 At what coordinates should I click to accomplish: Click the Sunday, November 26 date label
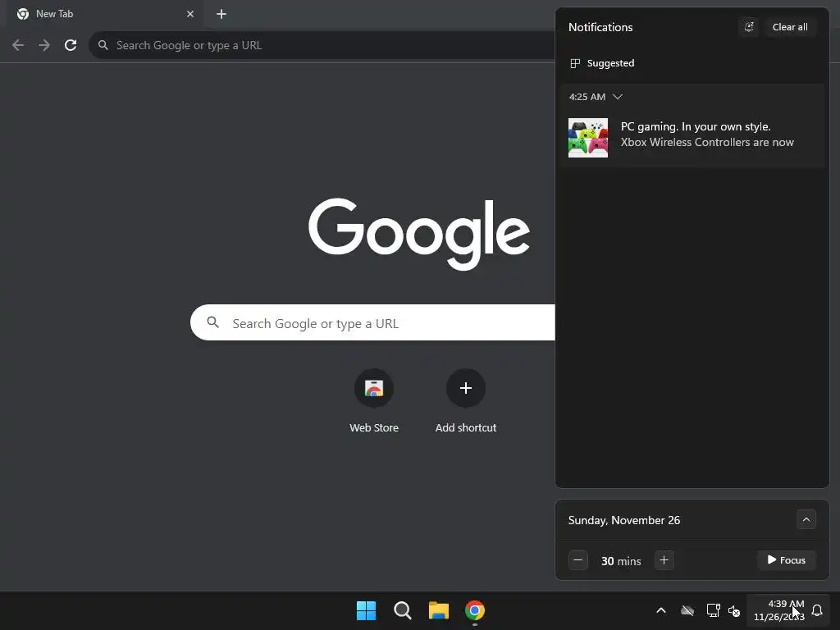pyautogui.click(x=624, y=520)
